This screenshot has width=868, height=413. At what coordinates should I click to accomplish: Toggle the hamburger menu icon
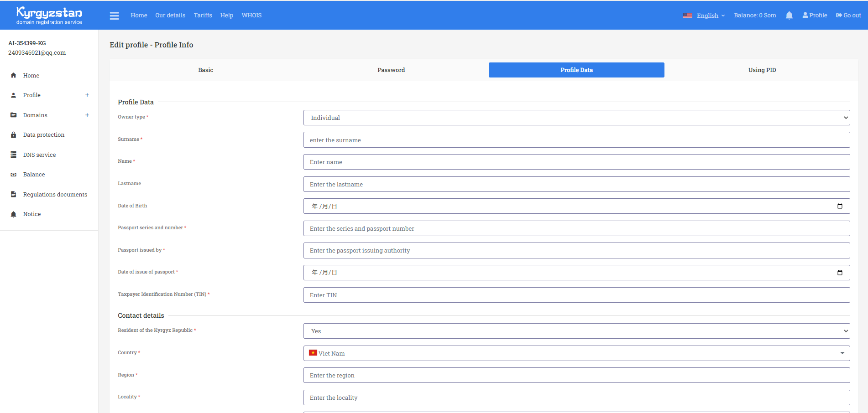[x=115, y=15]
